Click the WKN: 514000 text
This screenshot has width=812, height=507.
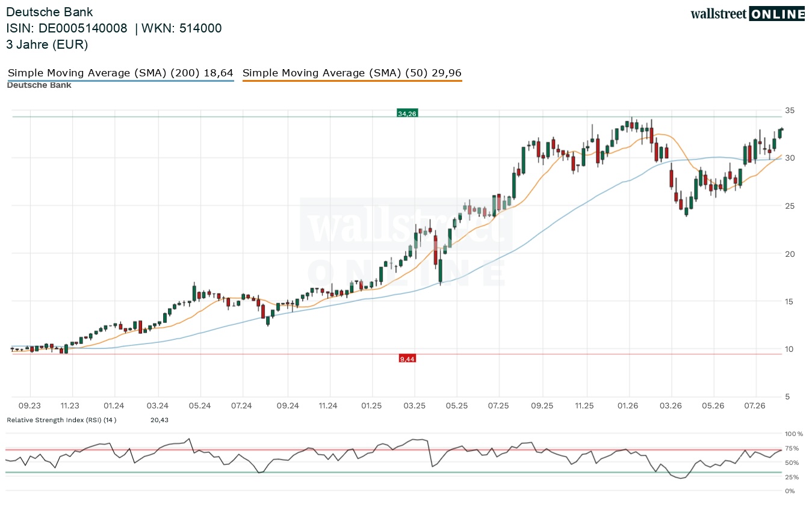[x=182, y=28]
